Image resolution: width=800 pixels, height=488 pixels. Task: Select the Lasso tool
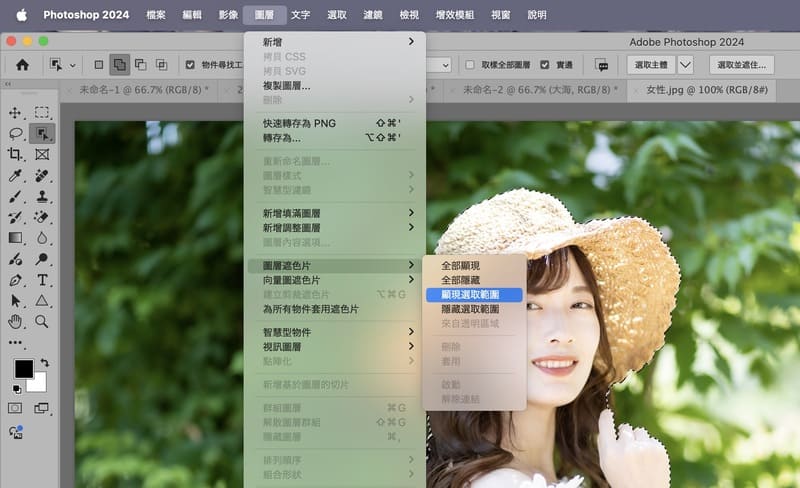16,134
